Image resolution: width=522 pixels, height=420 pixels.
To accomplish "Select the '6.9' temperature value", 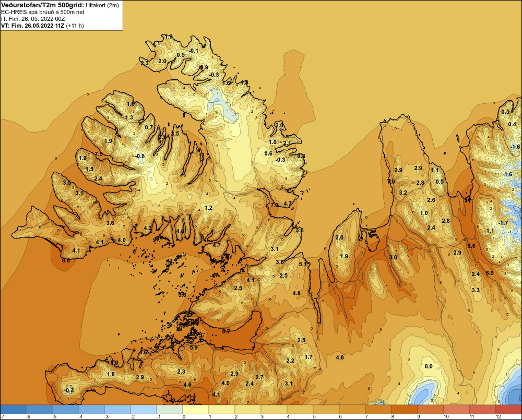I will coord(490,273).
